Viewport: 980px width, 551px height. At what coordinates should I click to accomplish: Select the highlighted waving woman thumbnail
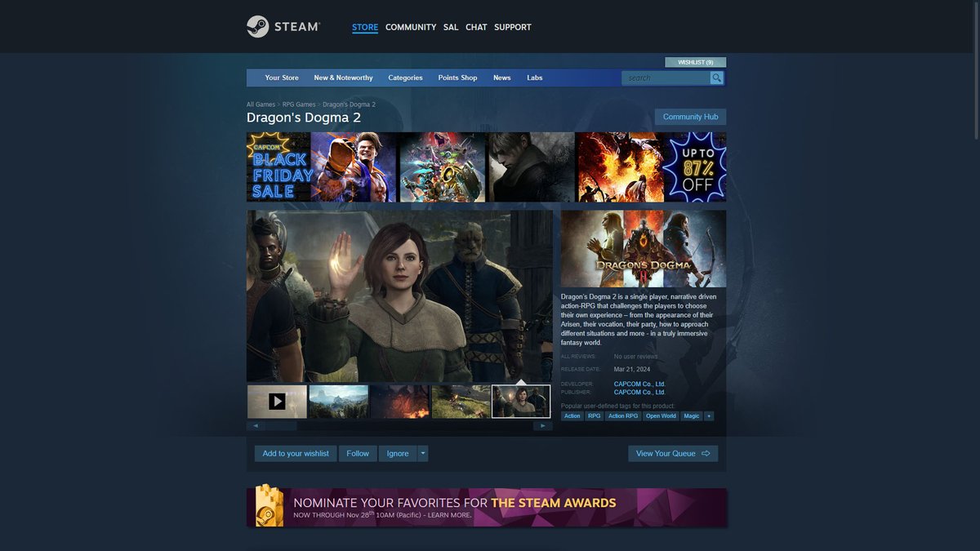[521, 401]
